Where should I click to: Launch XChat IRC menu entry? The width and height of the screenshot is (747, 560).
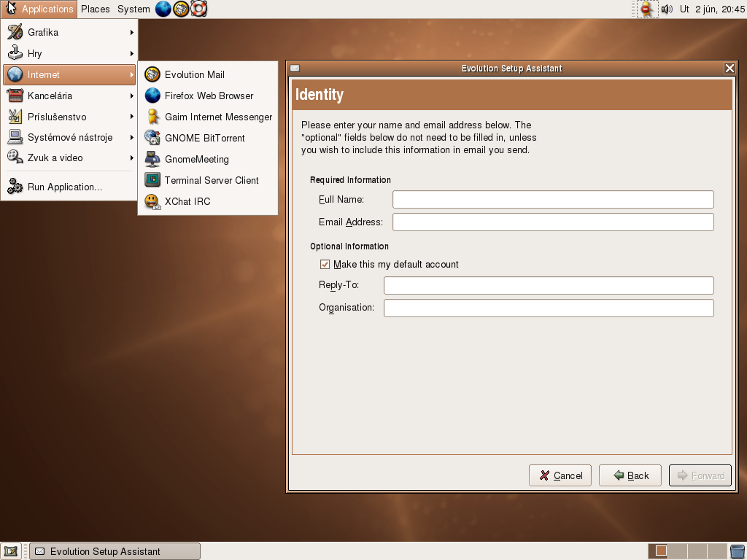(208, 201)
